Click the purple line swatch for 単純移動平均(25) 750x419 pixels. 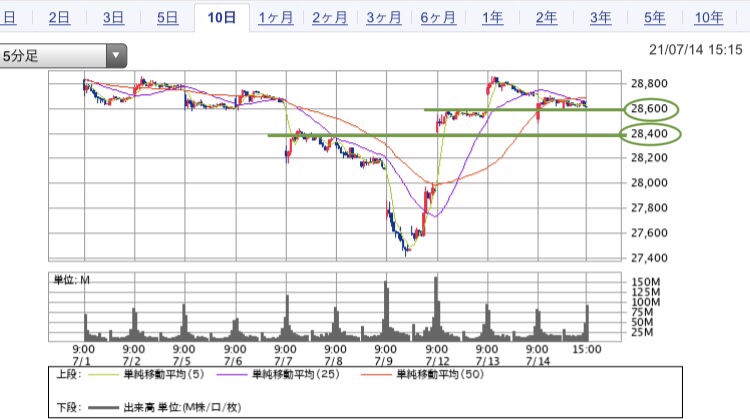[232, 375]
